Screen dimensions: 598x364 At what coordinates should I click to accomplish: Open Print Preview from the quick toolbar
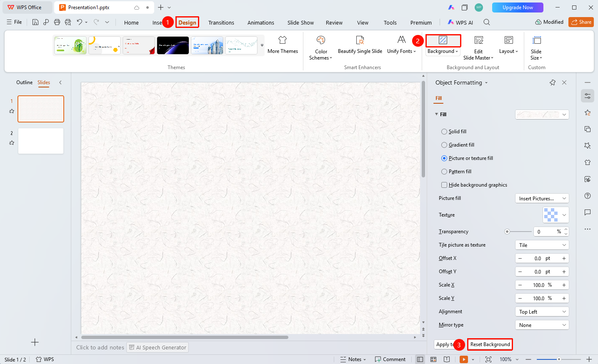point(68,22)
